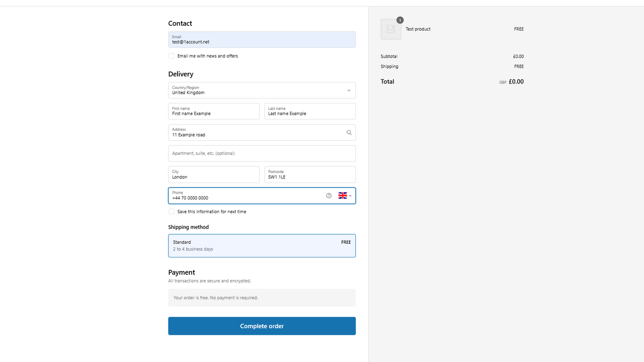Click the phone help question mark icon
Screen dimensions: 644x362
click(x=329, y=196)
